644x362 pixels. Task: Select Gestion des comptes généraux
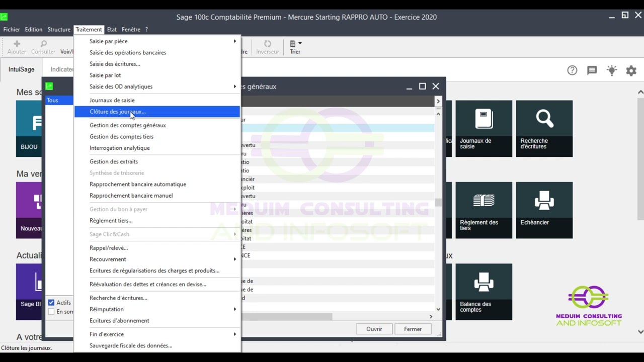[157, 125]
